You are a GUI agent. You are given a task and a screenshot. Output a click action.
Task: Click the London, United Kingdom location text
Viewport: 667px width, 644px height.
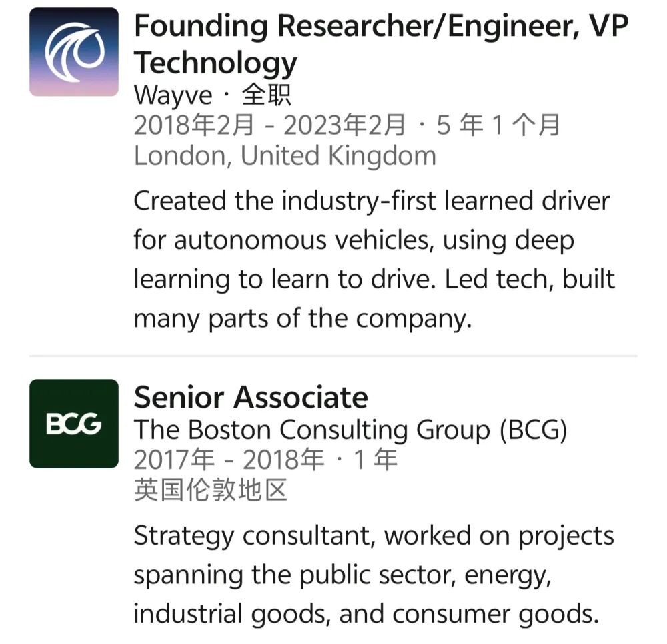[285, 155]
